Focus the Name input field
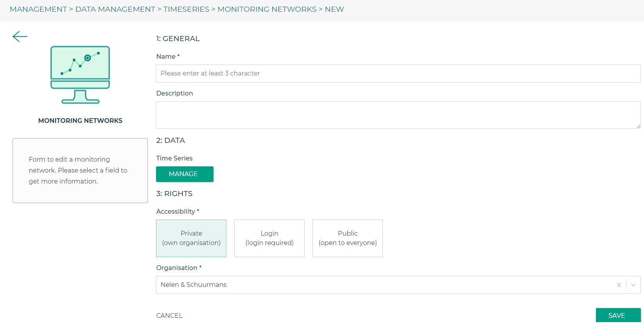The height and width of the screenshot is (326, 644). (x=398, y=74)
